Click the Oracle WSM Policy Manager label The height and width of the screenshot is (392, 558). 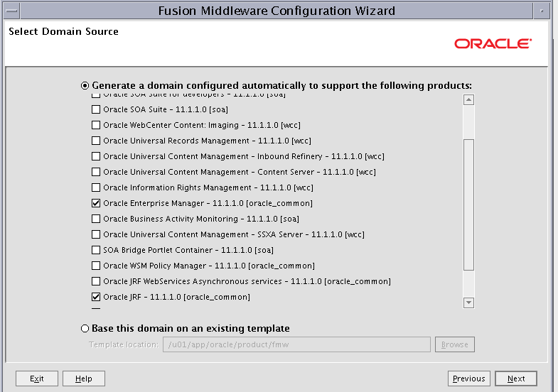pyautogui.click(x=209, y=266)
